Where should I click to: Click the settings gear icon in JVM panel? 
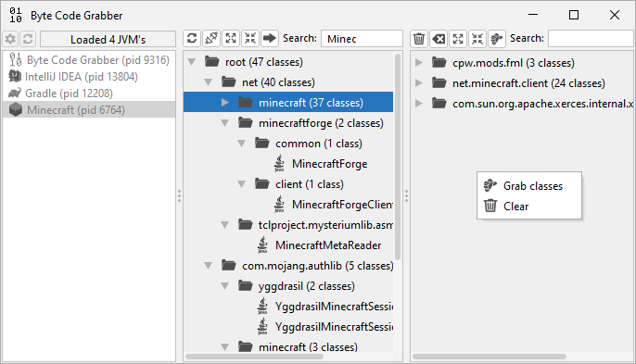(x=10, y=39)
